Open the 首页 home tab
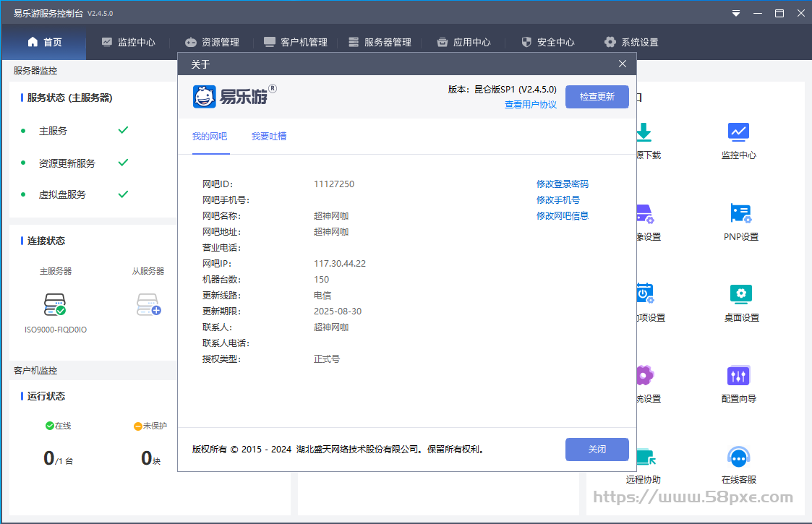This screenshot has width=812, height=524. [45, 42]
